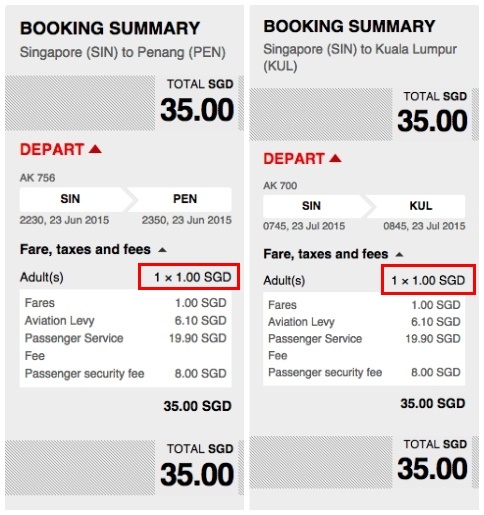Select the SIN origin box on the Kuala Lumpur flight
Screen dimensions: 484x515
click(x=315, y=206)
